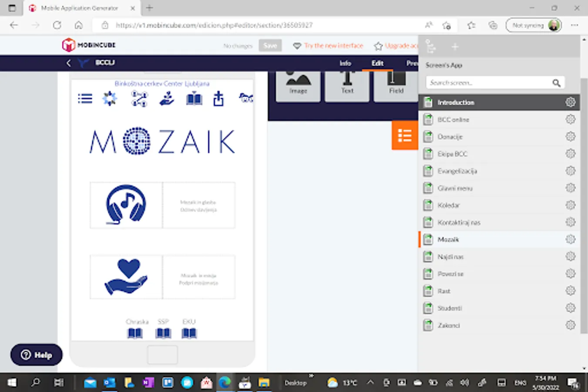588x392 pixels.
Task: Select the Najdi nas screen
Action: click(x=499, y=257)
